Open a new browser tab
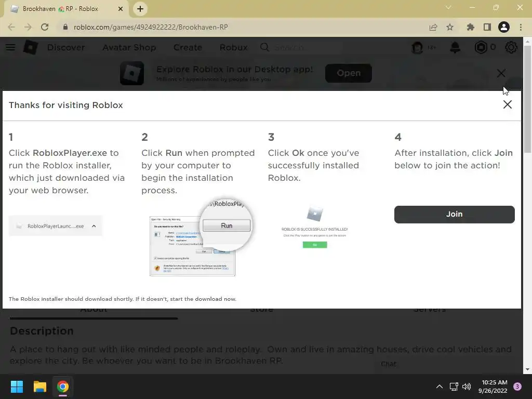This screenshot has height=399, width=532. pyautogui.click(x=140, y=9)
